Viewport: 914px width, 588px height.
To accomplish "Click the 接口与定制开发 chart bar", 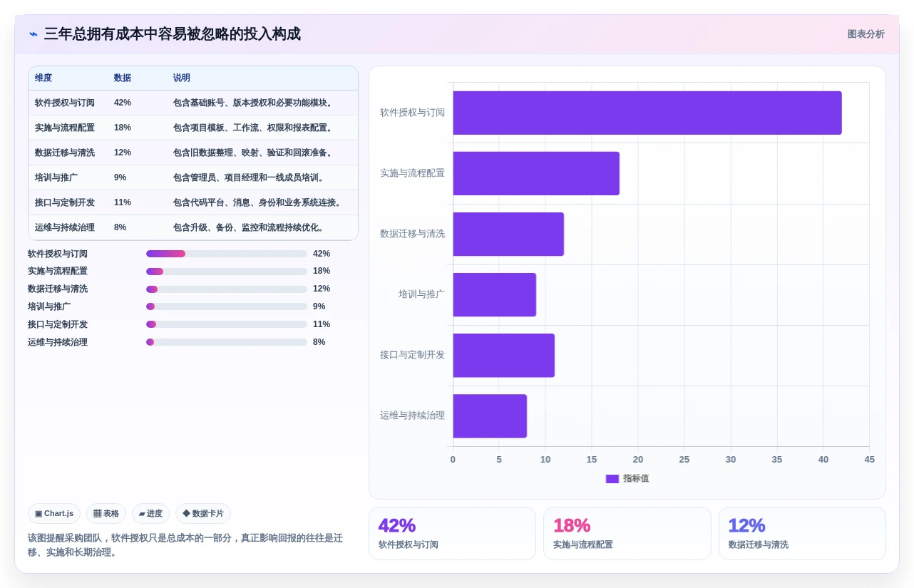I will click(x=503, y=356).
